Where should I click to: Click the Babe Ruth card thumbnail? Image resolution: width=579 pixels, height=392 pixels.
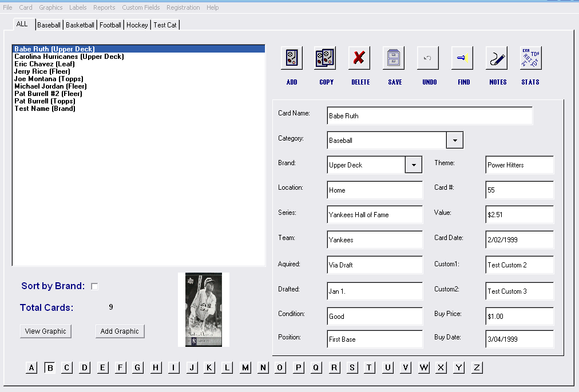point(204,310)
